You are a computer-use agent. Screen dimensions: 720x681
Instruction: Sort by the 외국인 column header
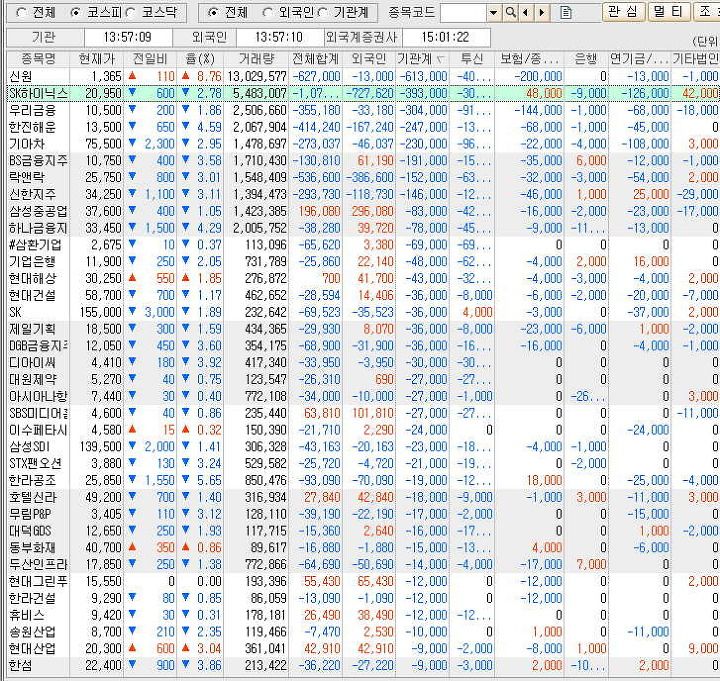click(x=369, y=59)
